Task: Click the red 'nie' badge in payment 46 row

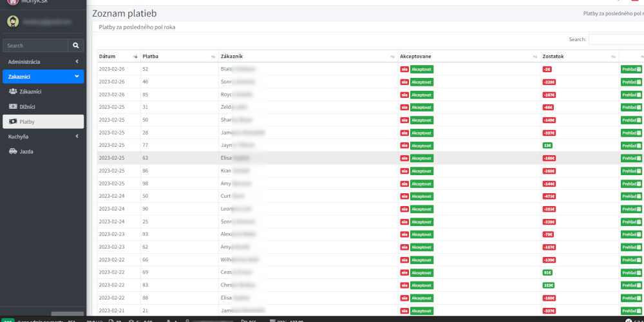Action: pos(404,82)
